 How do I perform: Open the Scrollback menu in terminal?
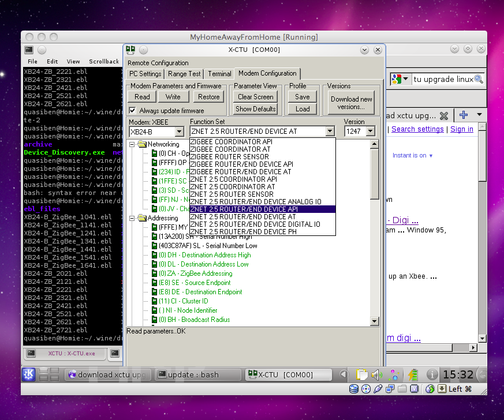click(104, 61)
